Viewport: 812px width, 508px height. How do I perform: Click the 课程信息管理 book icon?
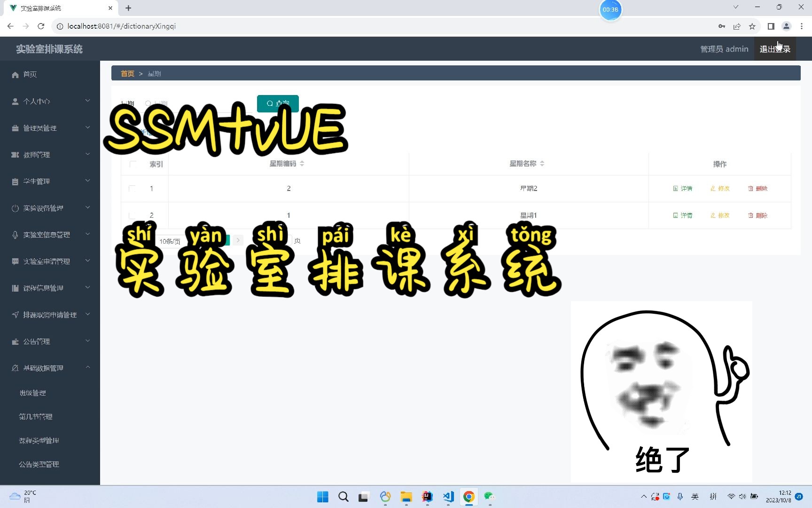coord(15,288)
